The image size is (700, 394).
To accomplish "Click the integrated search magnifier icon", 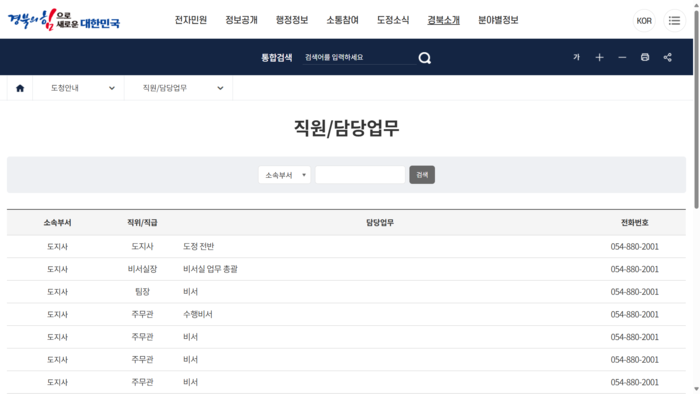I will 425,58.
